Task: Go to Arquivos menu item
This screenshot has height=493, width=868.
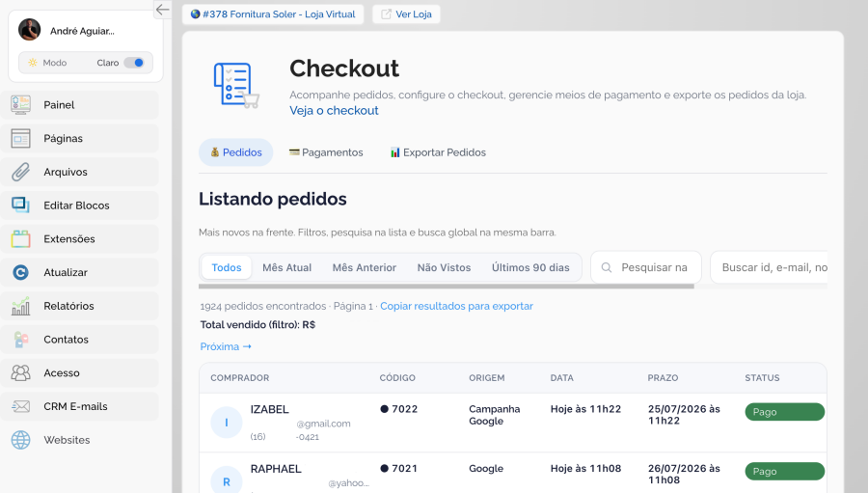Action: pos(80,172)
